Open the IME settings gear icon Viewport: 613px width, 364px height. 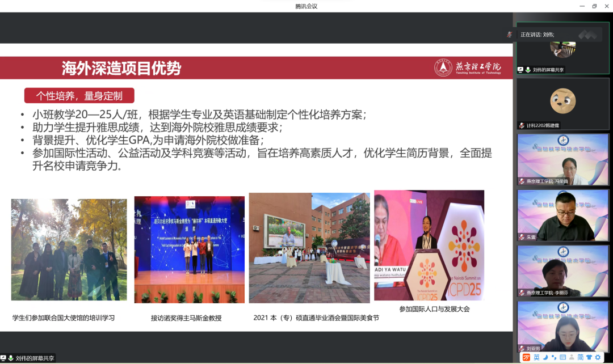[598, 357]
